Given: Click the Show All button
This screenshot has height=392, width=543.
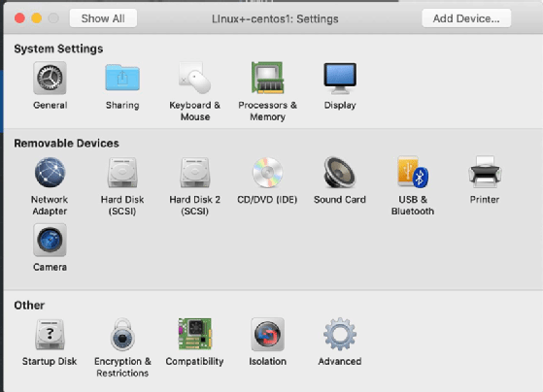Looking at the screenshot, I should [x=103, y=18].
